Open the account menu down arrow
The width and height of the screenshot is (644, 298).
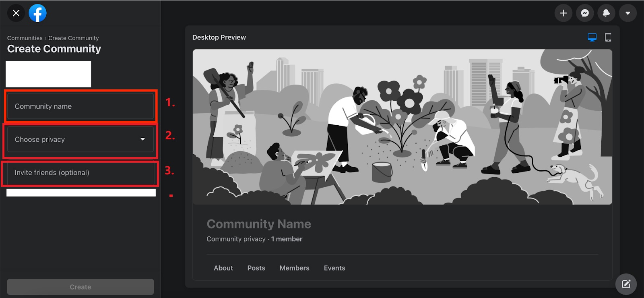pyautogui.click(x=627, y=13)
